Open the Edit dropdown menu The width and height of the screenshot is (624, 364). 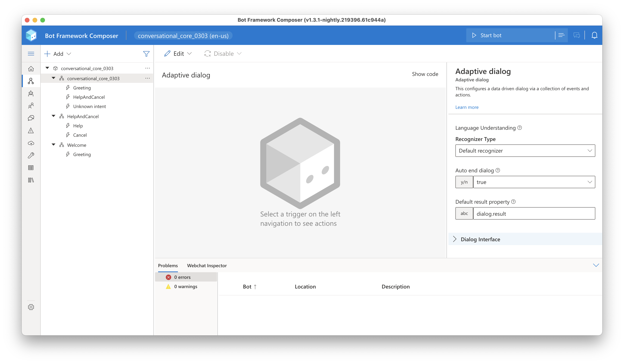[178, 53]
